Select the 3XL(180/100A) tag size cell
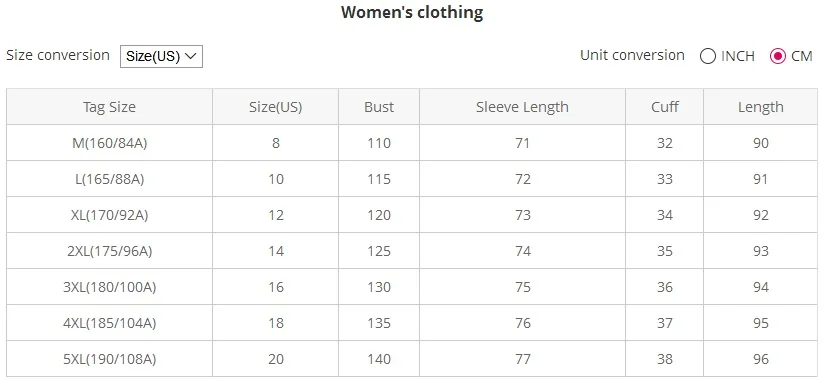 [x=109, y=287]
